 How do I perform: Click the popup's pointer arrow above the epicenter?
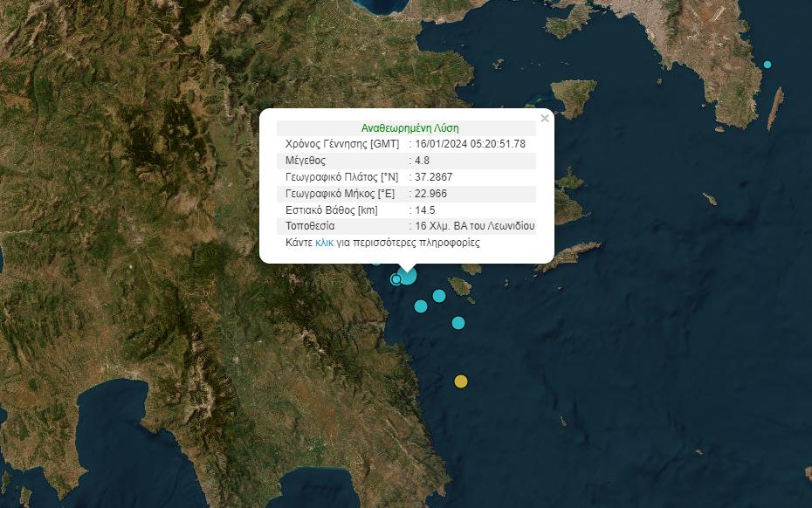point(407,264)
